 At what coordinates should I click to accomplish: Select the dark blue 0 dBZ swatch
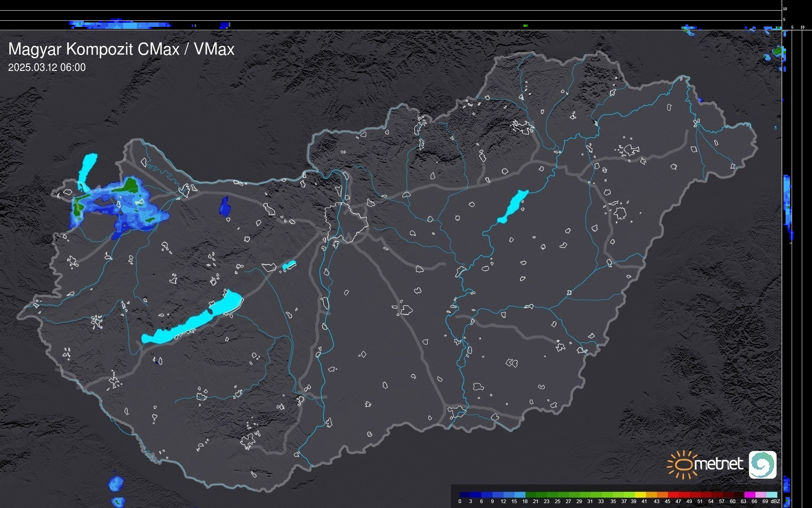465,495
